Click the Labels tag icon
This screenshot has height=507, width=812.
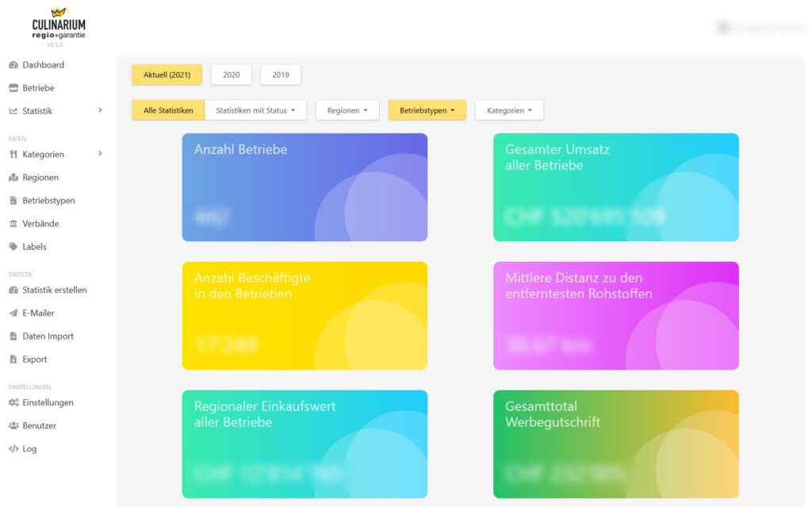point(13,247)
